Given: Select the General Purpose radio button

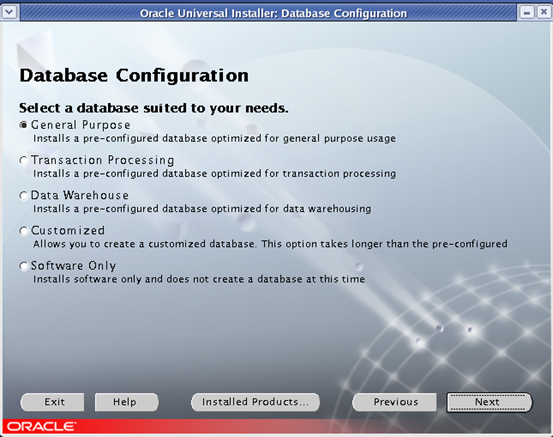Looking at the screenshot, I should 24,125.
